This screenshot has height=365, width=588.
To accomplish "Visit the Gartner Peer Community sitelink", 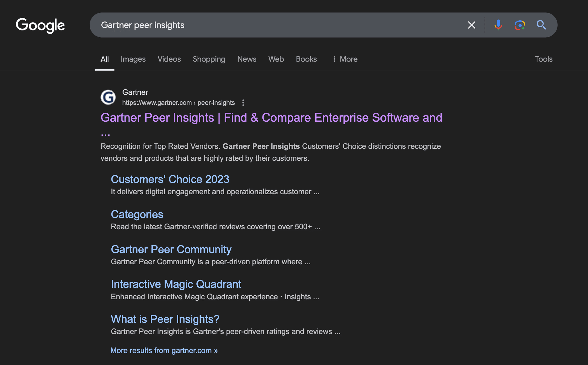I will coord(171,249).
